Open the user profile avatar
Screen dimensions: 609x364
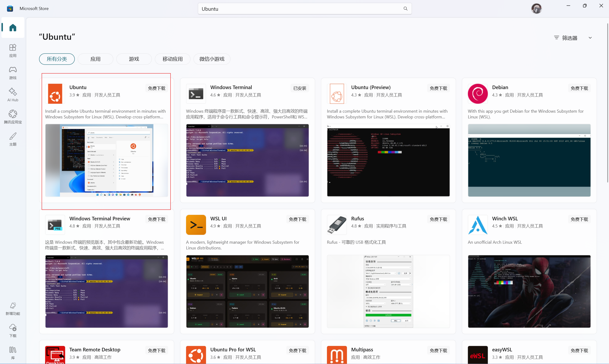(536, 9)
